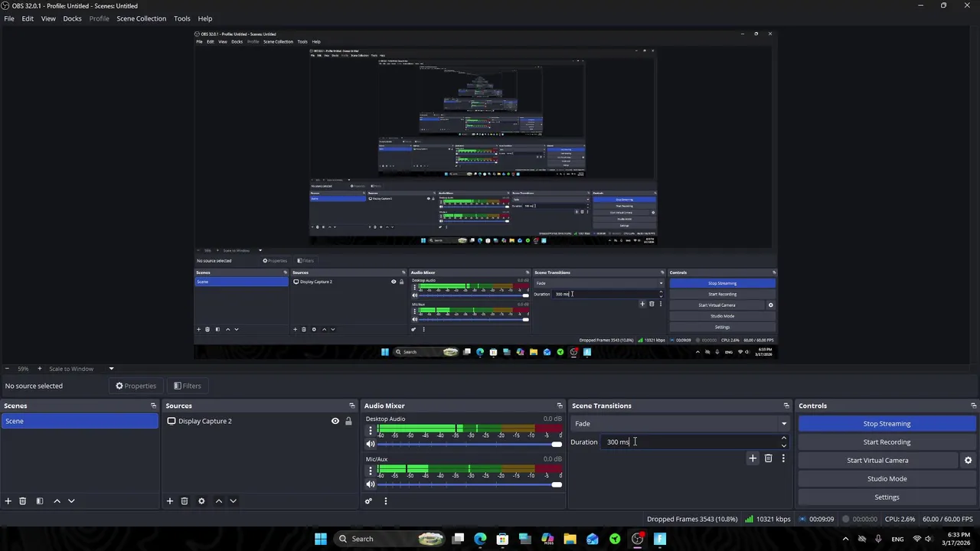Float the Scene Transitions dock icon
The image size is (980, 551).
tap(786, 406)
